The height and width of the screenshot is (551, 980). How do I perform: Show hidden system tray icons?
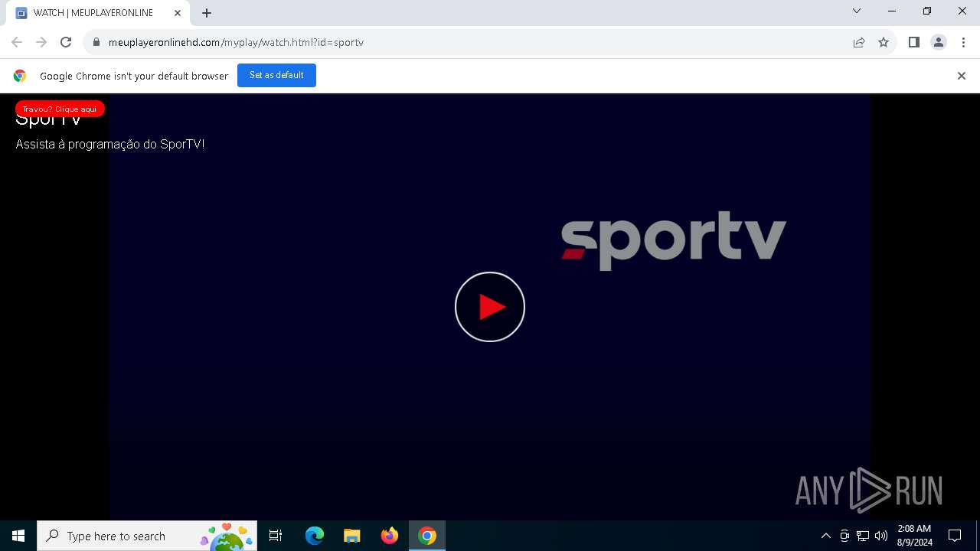[825, 536]
